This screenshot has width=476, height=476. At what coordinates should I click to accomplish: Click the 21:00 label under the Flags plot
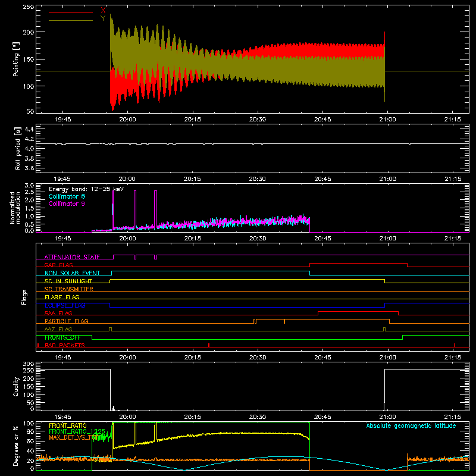point(388,358)
